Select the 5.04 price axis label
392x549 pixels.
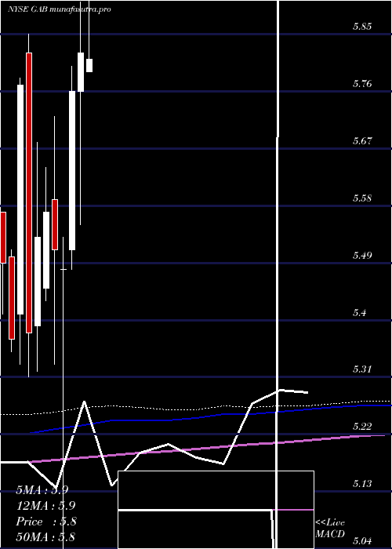pos(362,541)
